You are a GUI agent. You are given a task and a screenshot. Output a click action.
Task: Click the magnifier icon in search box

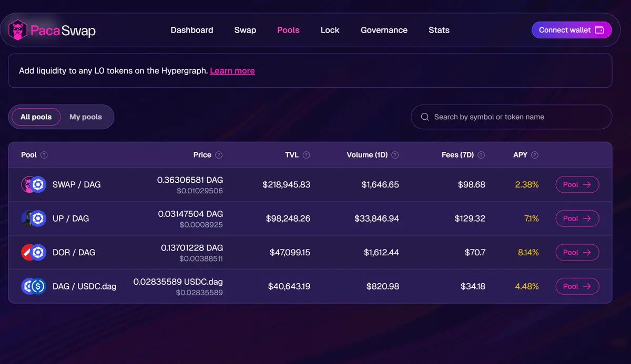click(425, 117)
